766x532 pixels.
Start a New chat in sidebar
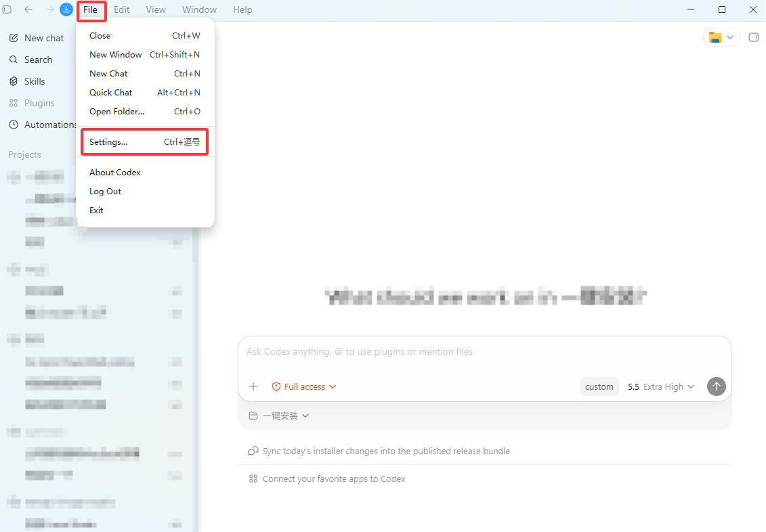click(37, 38)
